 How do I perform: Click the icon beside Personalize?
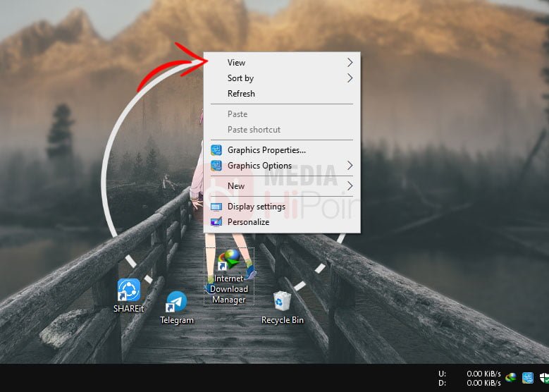216,222
